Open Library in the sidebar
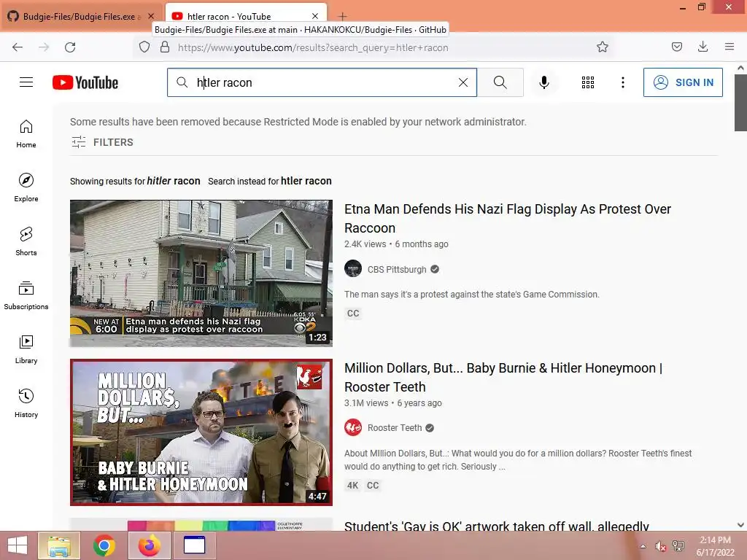This screenshot has height=560, width=747. [x=26, y=349]
